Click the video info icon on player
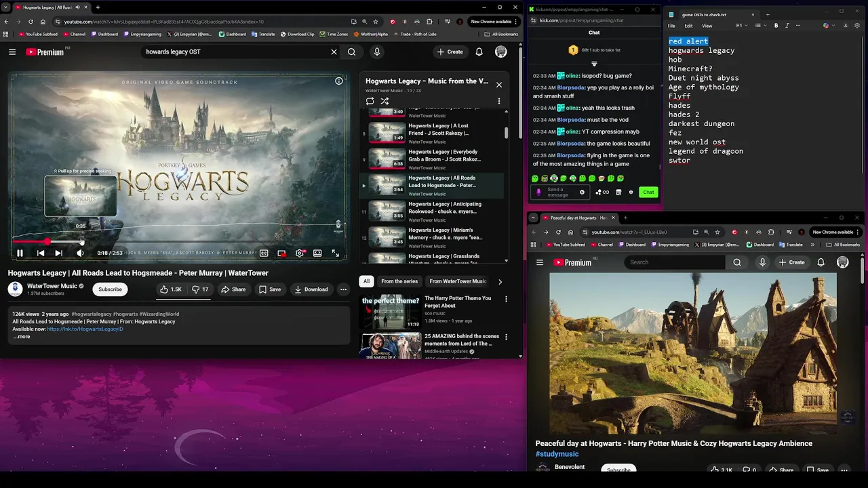 [x=339, y=81]
